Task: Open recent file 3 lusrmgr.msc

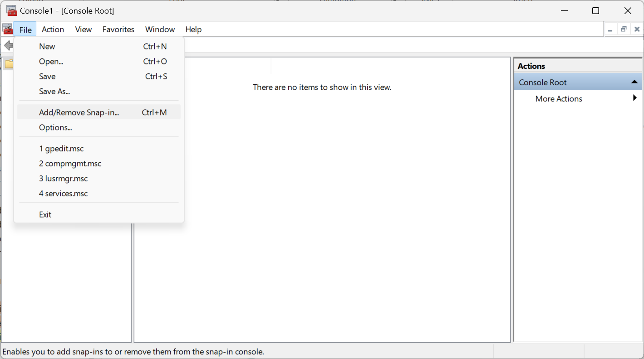Action: coord(99,178)
